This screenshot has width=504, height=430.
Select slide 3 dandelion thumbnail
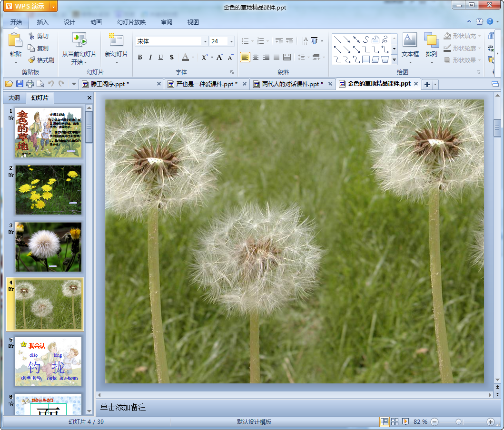[x=48, y=247]
